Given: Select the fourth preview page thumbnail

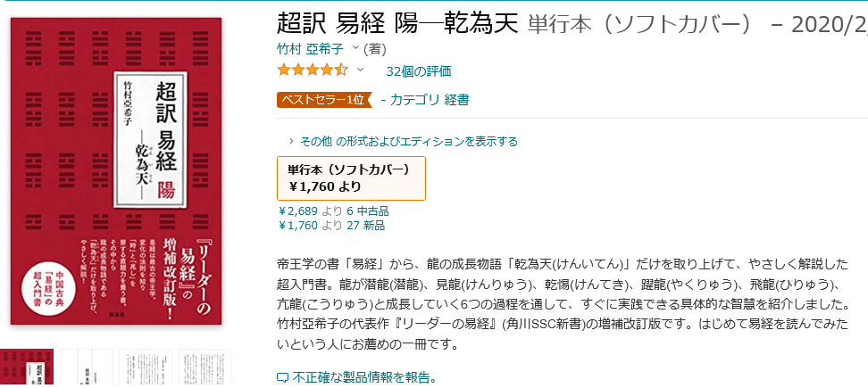Looking at the screenshot, I should coord(205,367).
